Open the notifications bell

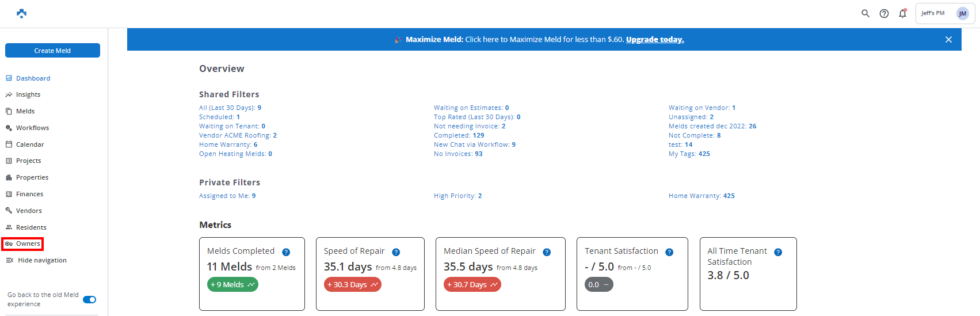pos(902,13)
